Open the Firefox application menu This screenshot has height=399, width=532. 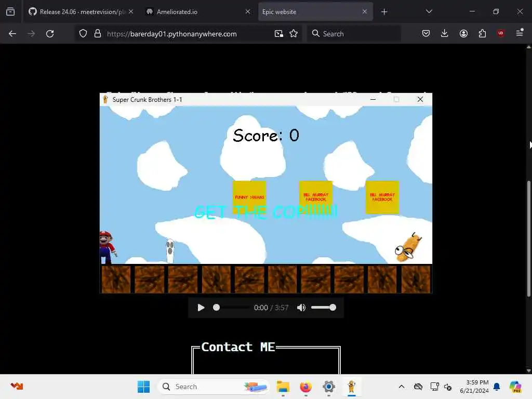tap(520, 33)
